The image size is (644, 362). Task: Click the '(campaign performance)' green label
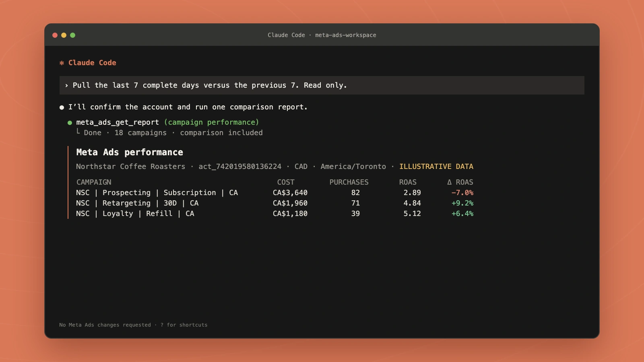[x=211, y=122]
